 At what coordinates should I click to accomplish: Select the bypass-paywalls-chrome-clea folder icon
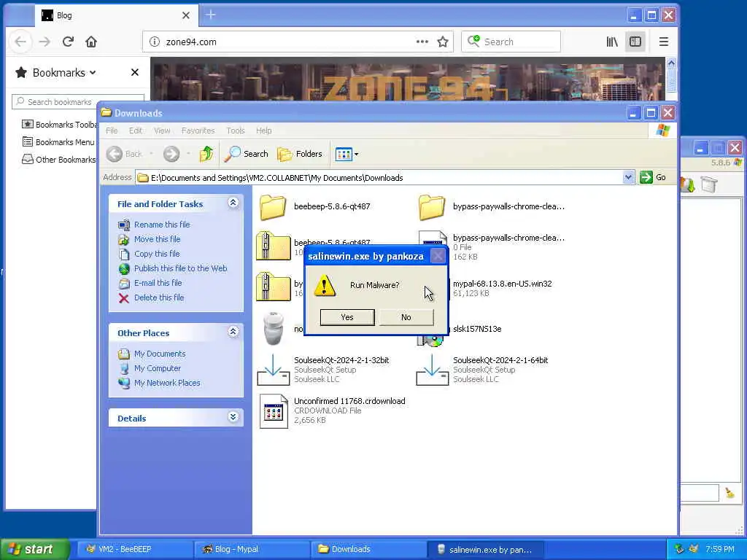tap(432, 207)
